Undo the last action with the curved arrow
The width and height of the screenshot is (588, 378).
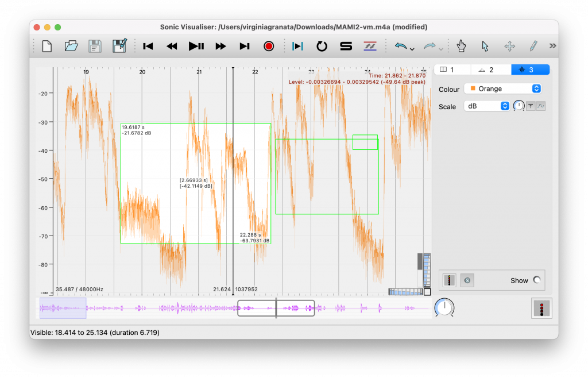pyautogui.click(x=401, y=46)
